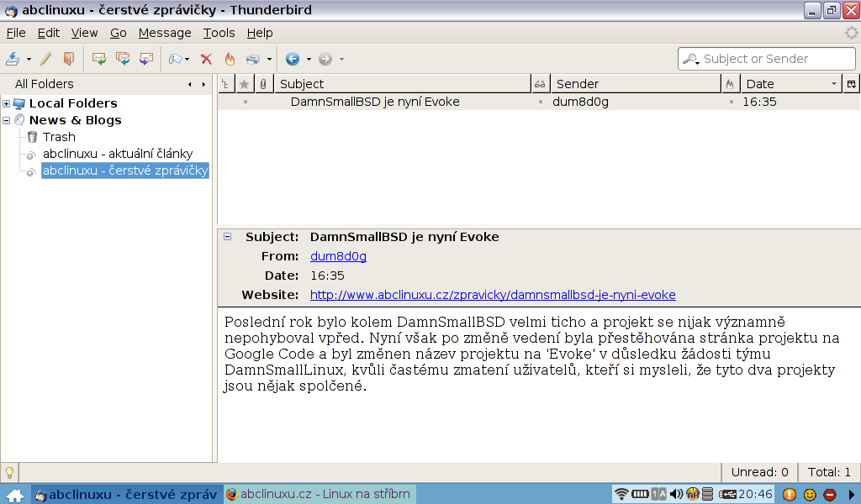The height and width of the screenshot is (504, 861).
Task: Collapse the message header pane
Action: click(227, 237)
